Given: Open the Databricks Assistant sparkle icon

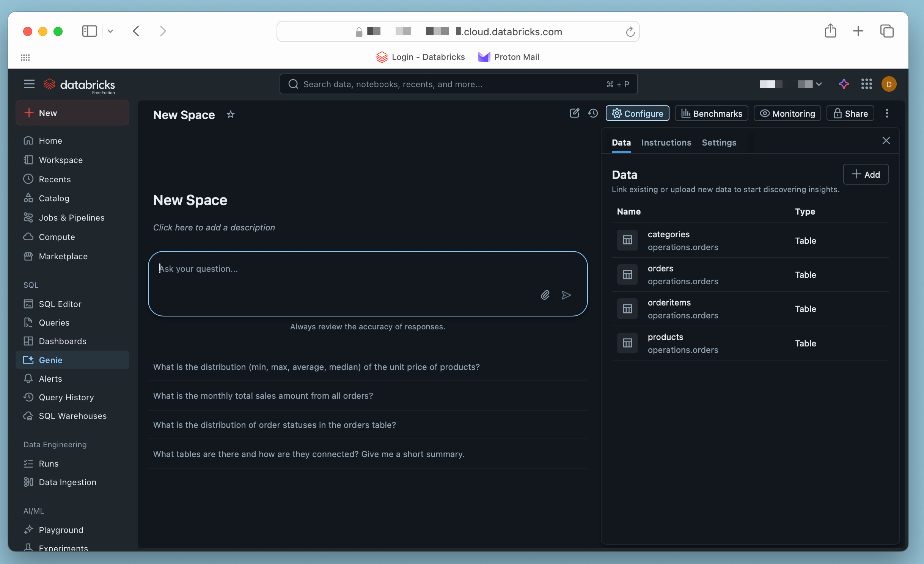Looking at the screenshot, I should click(x=844, y=84).
